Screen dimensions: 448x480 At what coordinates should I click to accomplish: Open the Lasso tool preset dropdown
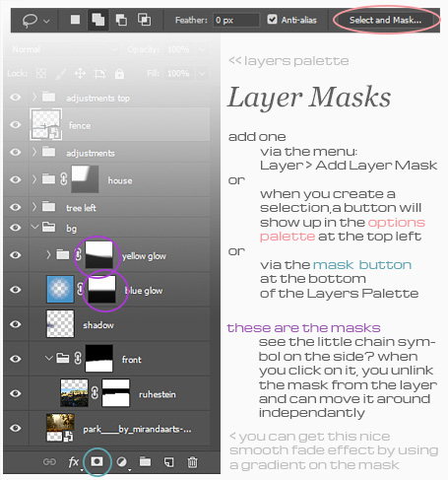(x=46, y=21)
